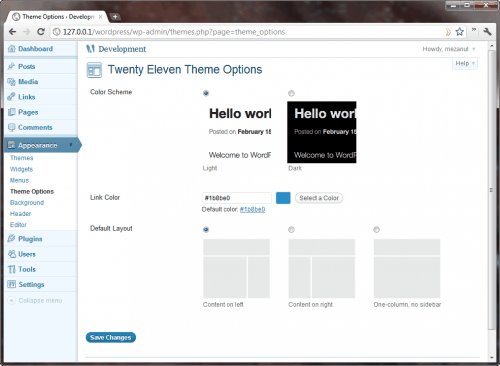Click the Dashboard home icon
Screen dimensions: 500x366
click(12, 49)
